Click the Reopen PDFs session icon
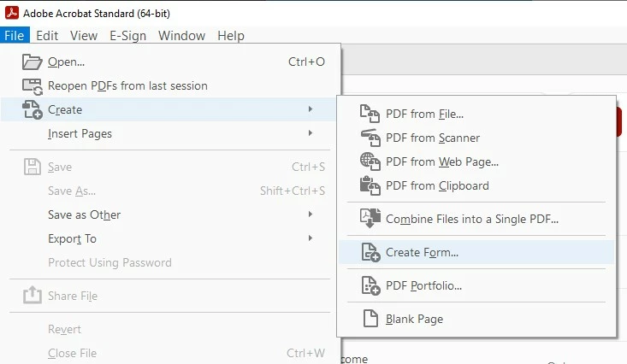 click(x=32, y=86)
